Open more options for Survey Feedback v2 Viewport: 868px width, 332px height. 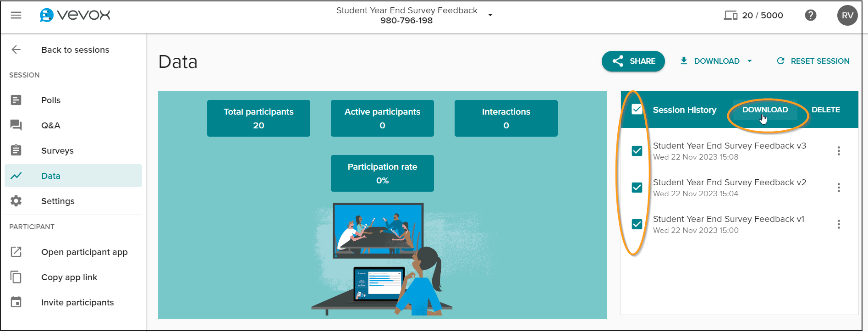838,188
